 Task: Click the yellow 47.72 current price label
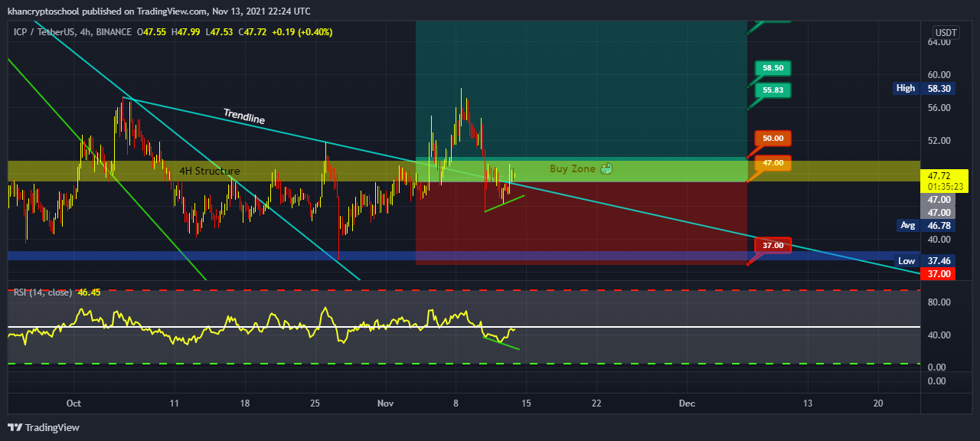coord(939,175)
